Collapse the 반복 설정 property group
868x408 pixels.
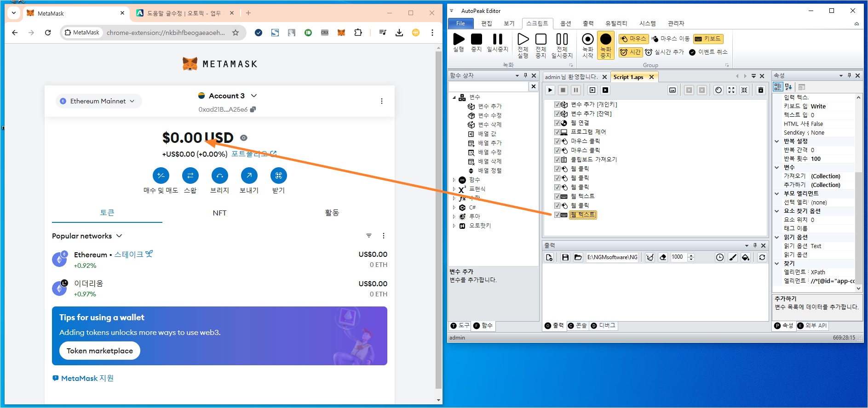(x=777, y=142)
